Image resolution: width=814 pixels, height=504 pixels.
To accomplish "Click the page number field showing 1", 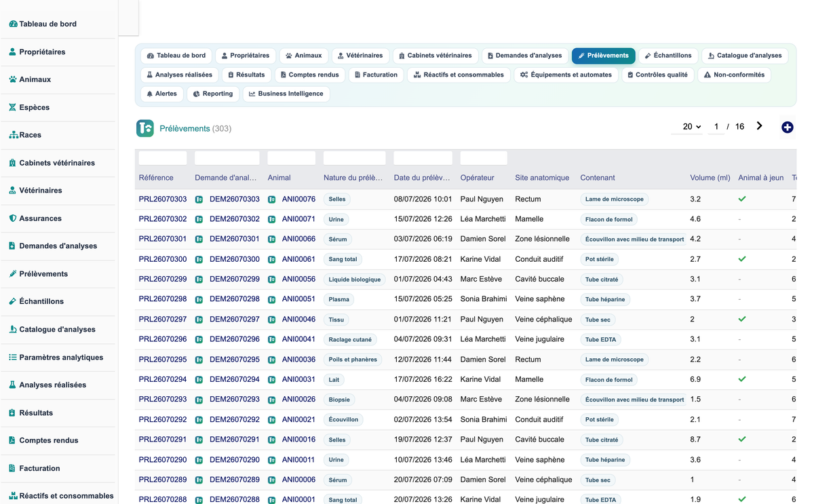I will (x=716, y=127).
